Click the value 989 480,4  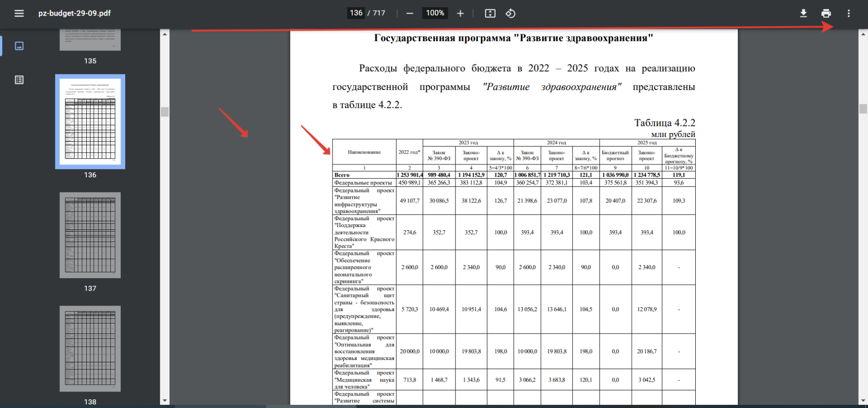point(439,175)
